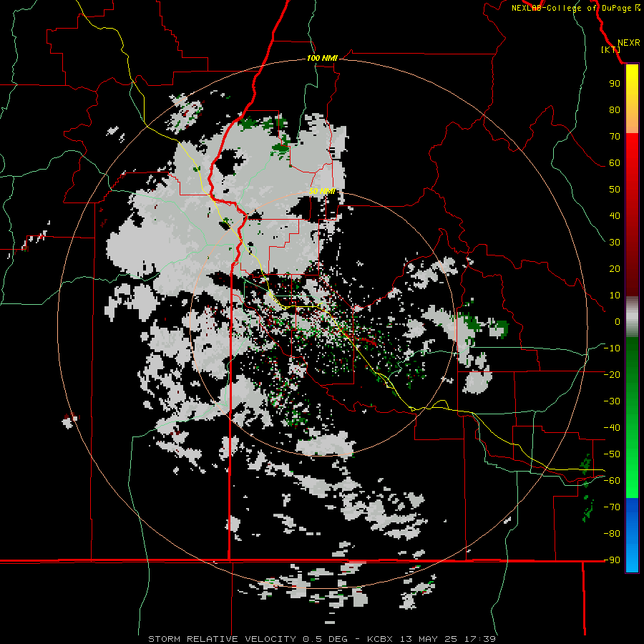The height and width of the screenshot is (644, 644).
Task: Click the 40 value on velocity scale
Action: click(x=615, y=215)
